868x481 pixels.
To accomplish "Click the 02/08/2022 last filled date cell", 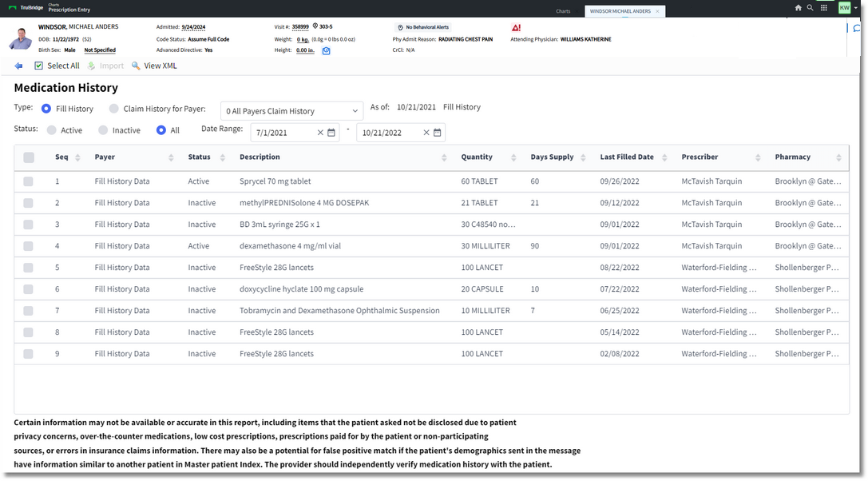I will 620,353.
